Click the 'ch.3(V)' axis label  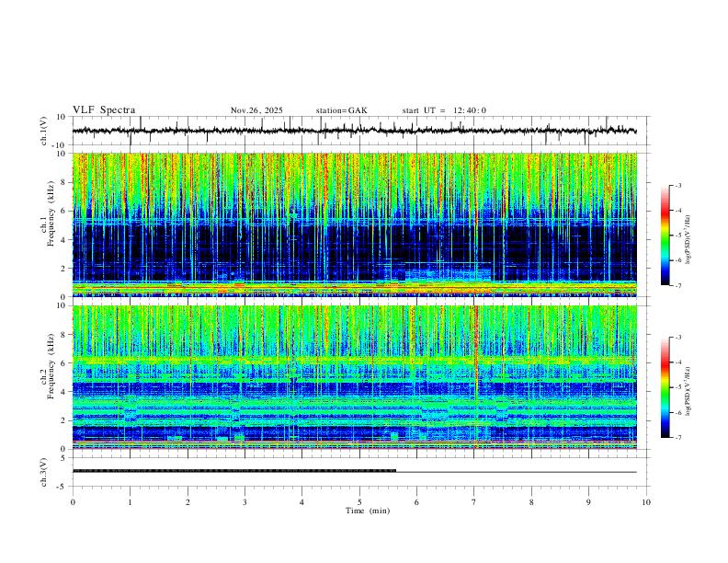coord(44,473)
